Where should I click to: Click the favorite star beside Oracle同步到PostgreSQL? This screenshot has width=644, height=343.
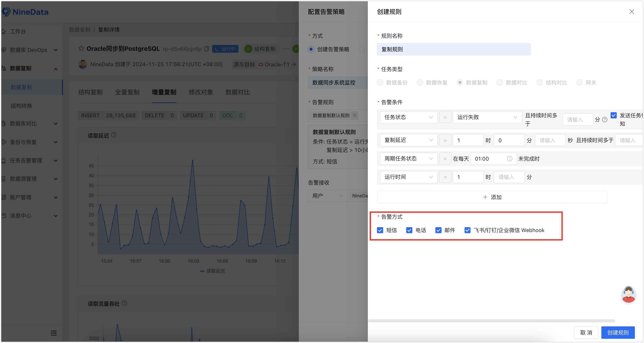tap(81, 49)
